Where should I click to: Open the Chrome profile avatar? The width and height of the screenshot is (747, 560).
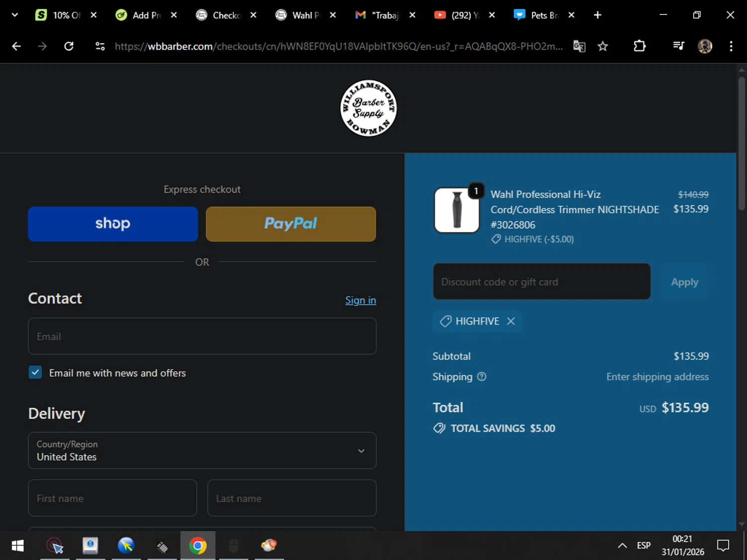coord(705,46)
